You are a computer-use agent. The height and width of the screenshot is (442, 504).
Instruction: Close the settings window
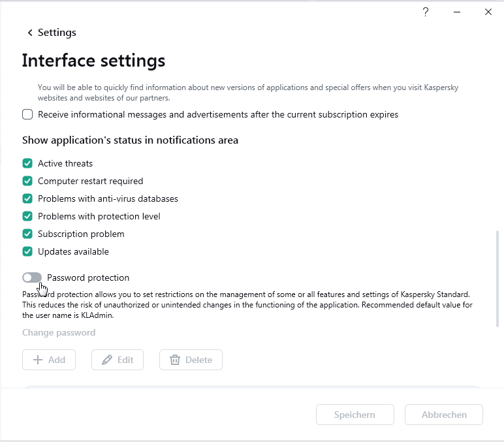click(x=488, y=12)
